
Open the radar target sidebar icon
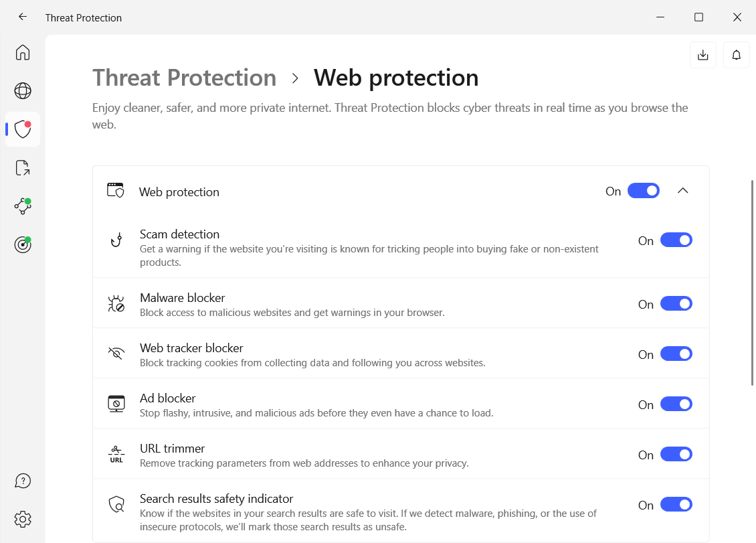point(23,245)
